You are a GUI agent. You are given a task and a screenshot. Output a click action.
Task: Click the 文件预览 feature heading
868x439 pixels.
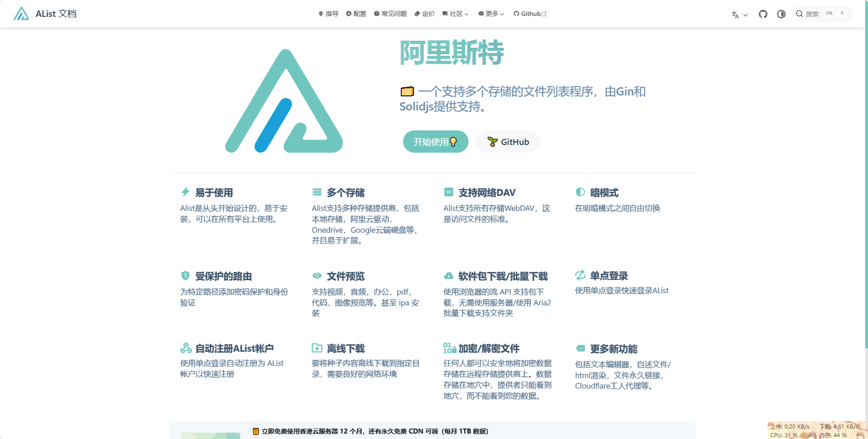[345, 276]
